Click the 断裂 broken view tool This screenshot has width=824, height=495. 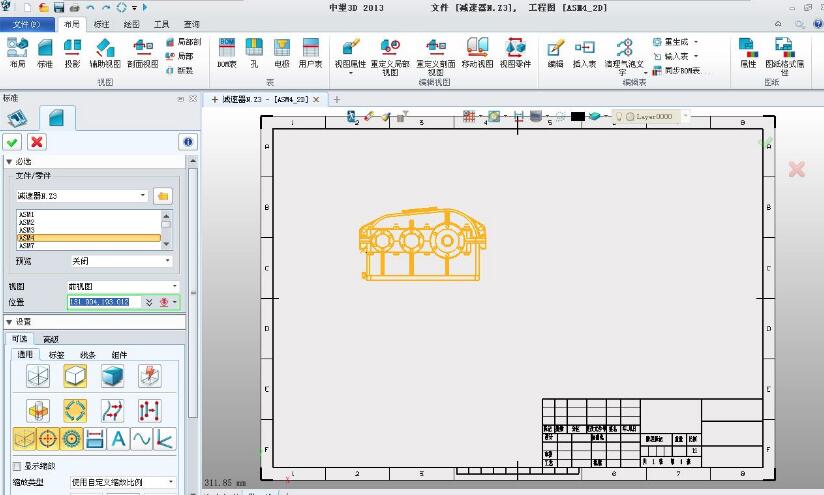coord(180,70)
